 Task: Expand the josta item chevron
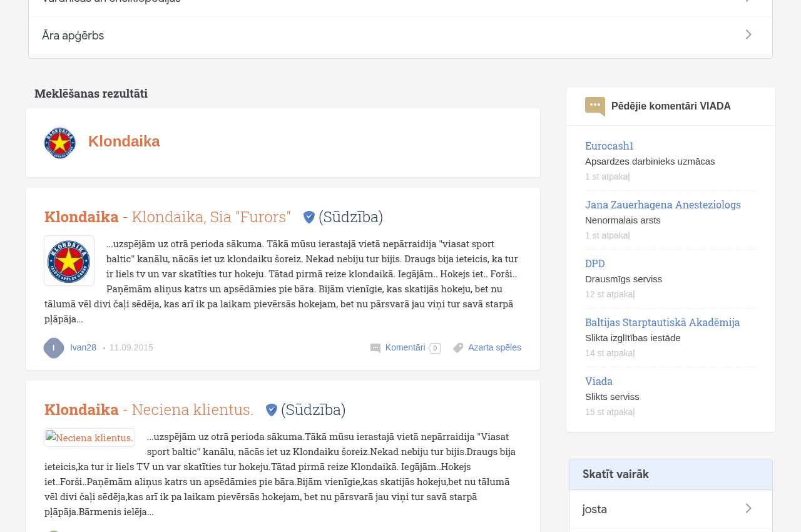(748, 509)
